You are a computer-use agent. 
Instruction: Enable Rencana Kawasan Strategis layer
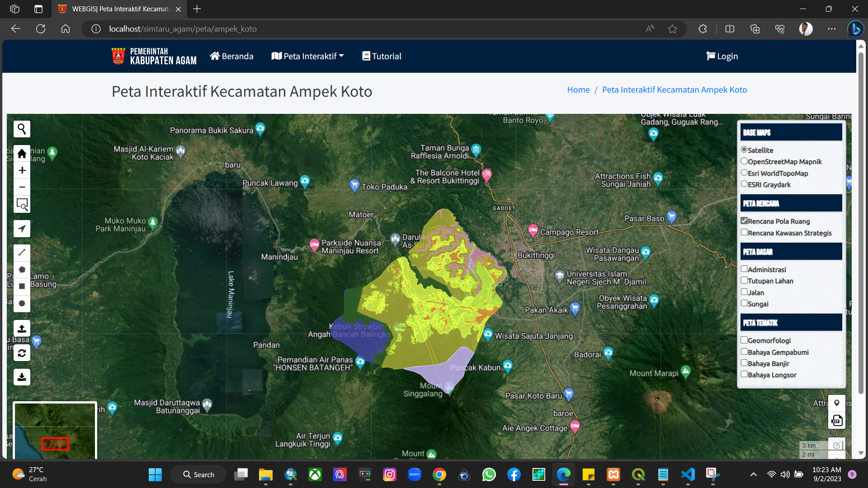744,232
